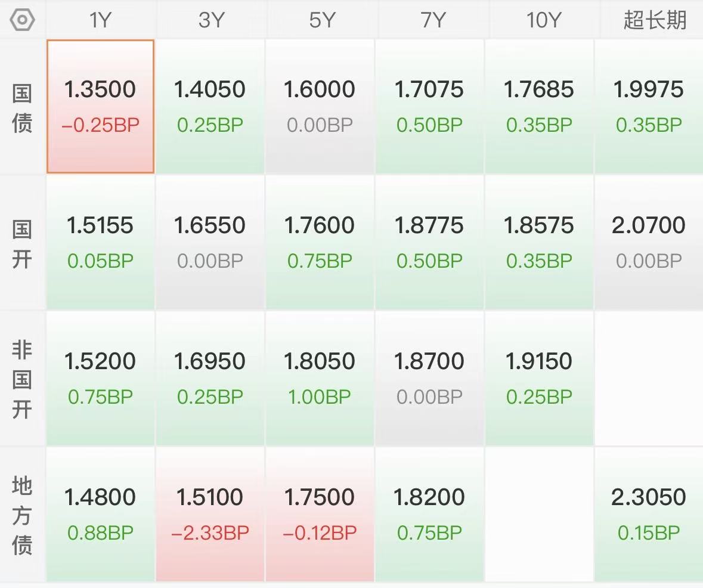Open 国债 7Y yield 1.7075 cell

[429, 106]
